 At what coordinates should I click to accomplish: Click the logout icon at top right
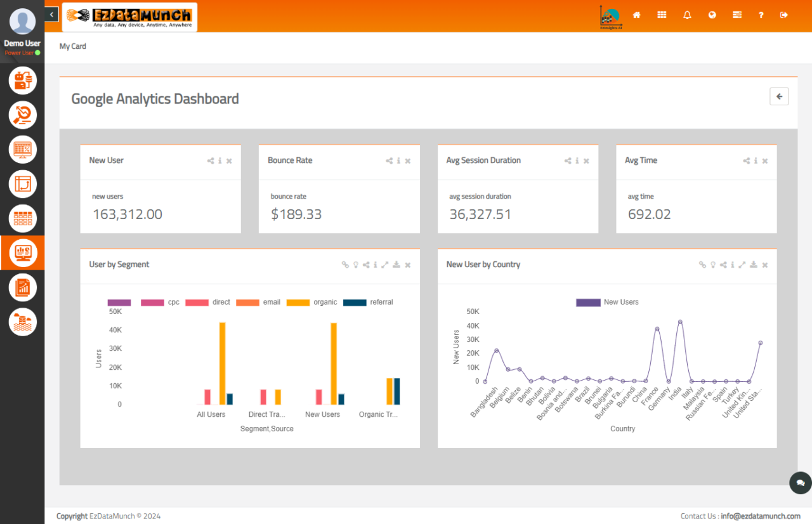[783, 15]
